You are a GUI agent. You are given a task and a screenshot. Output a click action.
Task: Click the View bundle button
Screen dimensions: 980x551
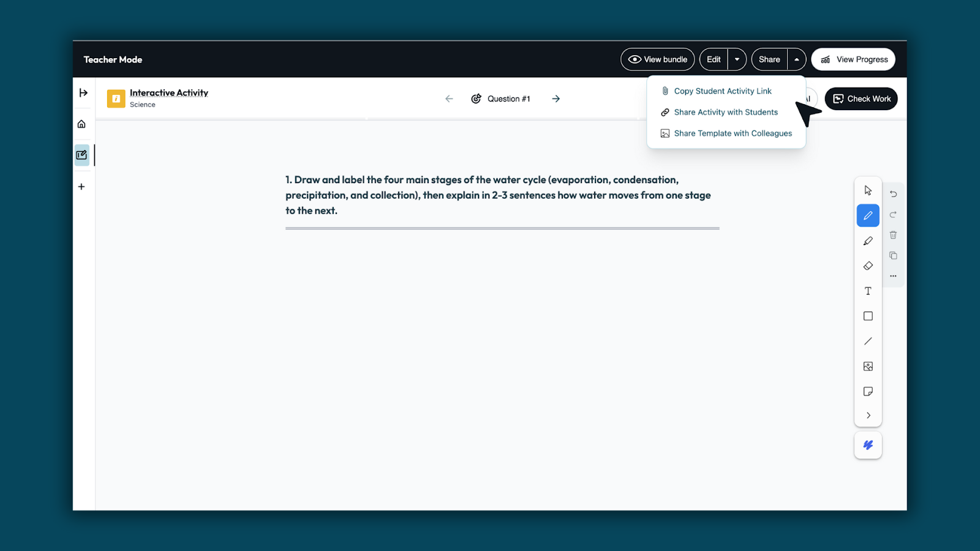click(658, 59)
